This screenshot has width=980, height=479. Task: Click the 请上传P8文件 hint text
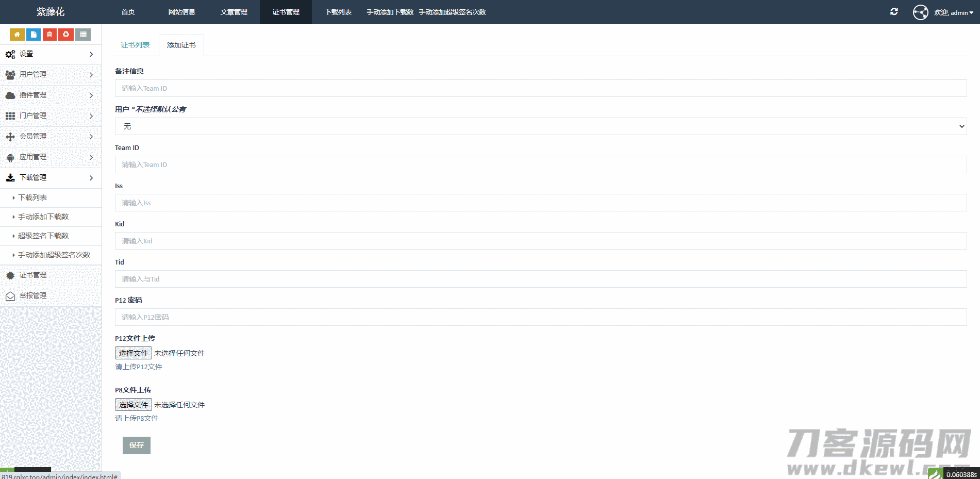click(137, 419)
